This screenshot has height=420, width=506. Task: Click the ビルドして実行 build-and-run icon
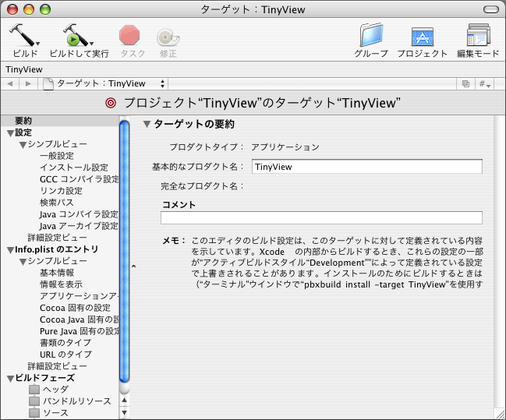pyautogui.click(x=76, y=36)
